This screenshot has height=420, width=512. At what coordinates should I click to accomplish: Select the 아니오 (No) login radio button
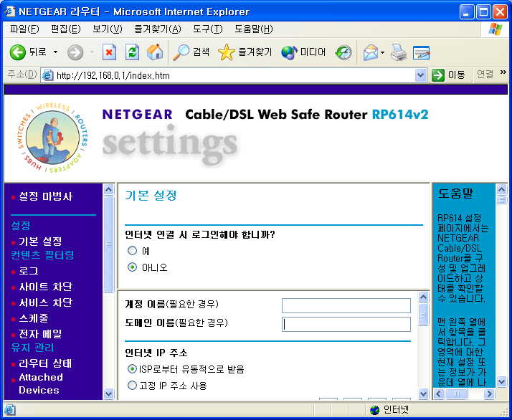coord(132,267)
